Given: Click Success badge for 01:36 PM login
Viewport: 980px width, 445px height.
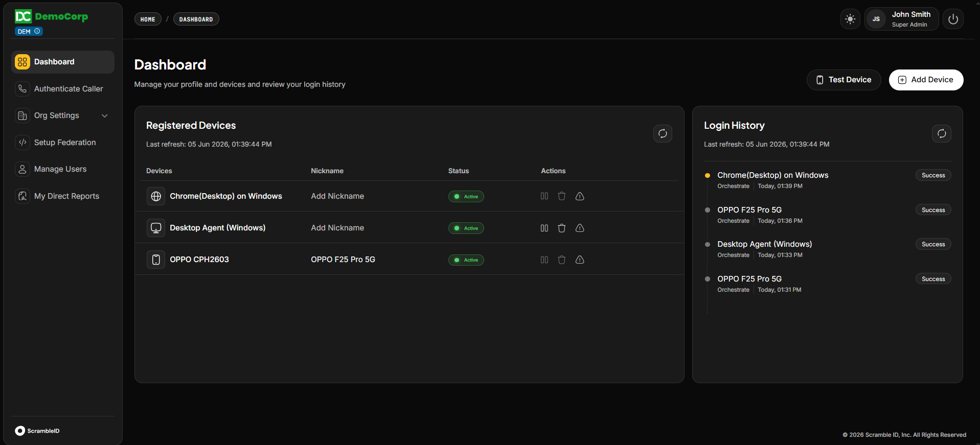Looking at the screenshot, I should pos(933,210).
